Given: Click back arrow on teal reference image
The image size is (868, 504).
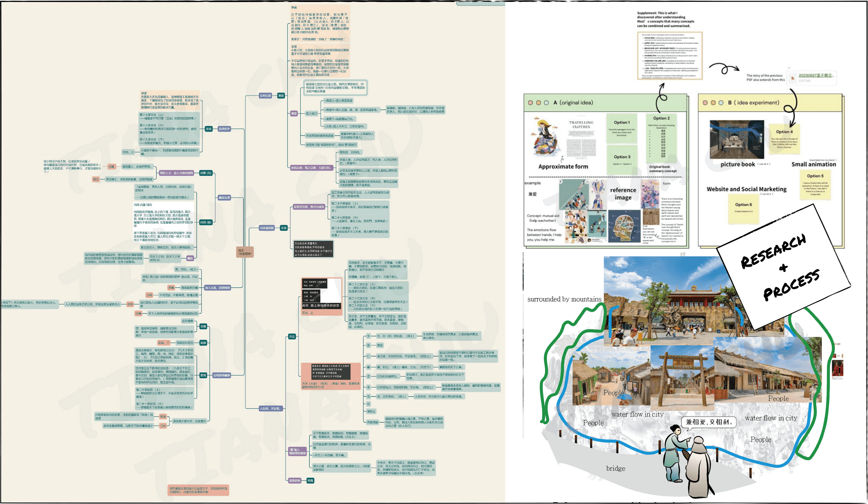Looking at the screenshot, I should click(561, 182).
